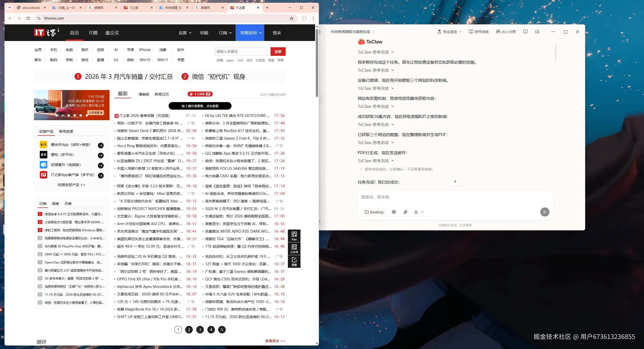Viewport: 644px width, 349px height.
Task: Go to page 3 of news list
Action: 200,330
